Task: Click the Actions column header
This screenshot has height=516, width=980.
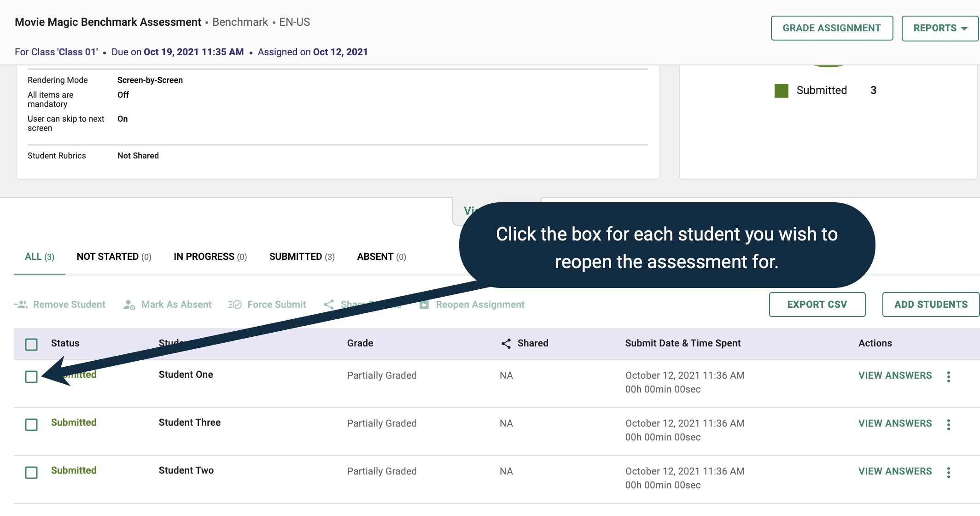Action: click(875, 343)
